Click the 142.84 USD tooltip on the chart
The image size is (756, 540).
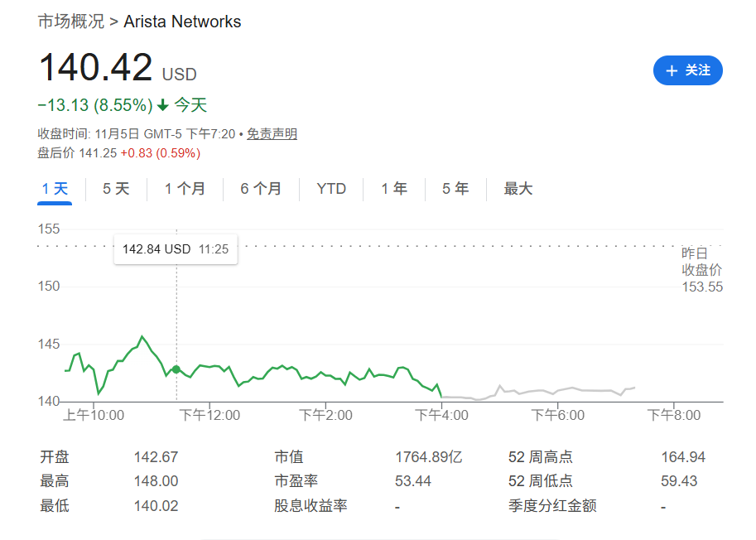(176, 248)
